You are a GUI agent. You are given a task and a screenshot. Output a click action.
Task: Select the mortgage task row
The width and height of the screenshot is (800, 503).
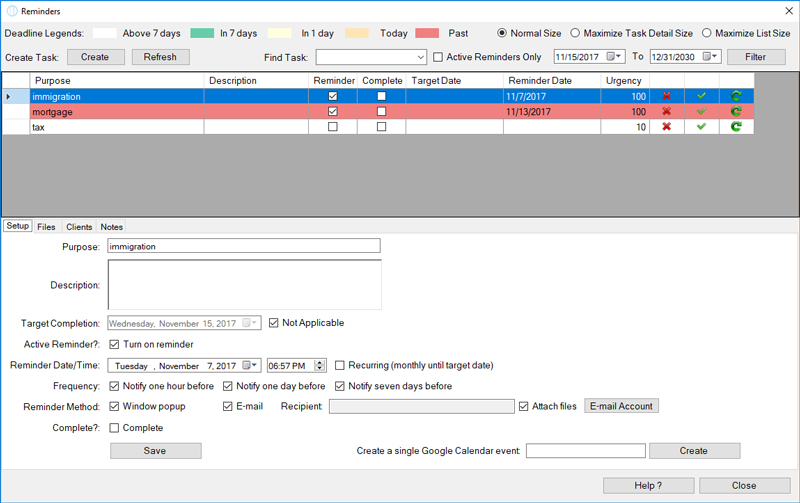[378, 112]
